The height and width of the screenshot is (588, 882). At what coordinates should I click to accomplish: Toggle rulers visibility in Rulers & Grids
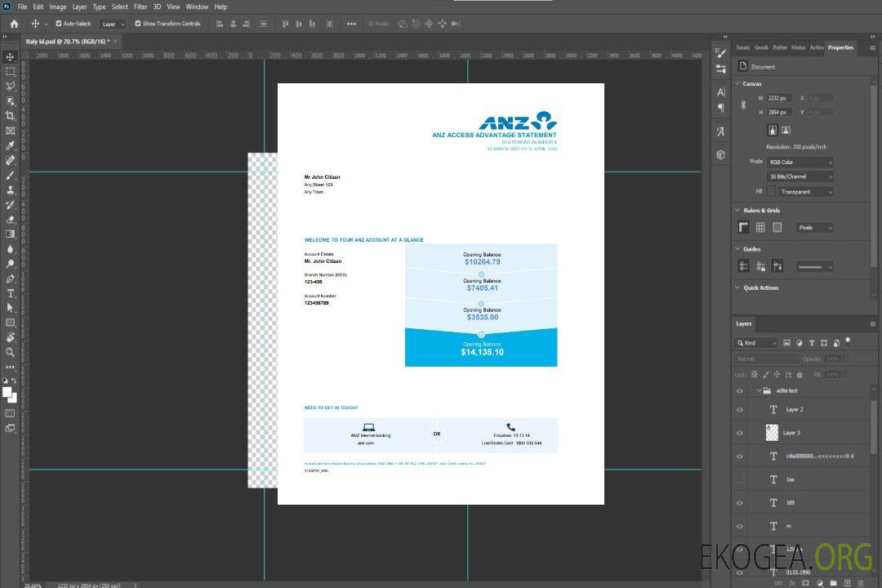click(744, 227)
